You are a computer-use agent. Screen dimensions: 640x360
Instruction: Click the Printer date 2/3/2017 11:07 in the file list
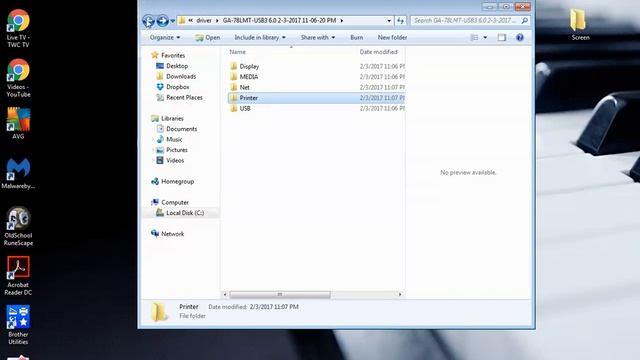(382, 98)
